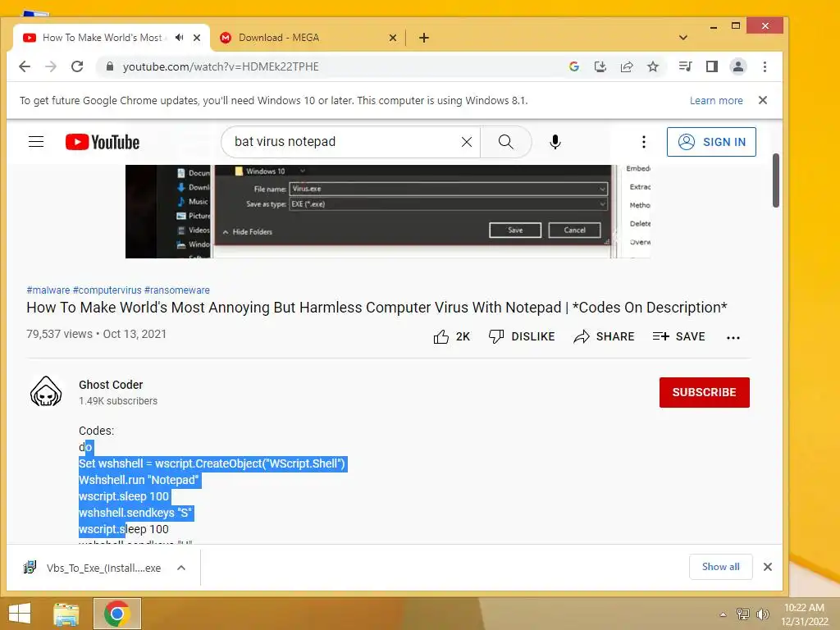The image size is (840, 630).
Task: Open the #computervirus hashtag
Action: [107, 290]
